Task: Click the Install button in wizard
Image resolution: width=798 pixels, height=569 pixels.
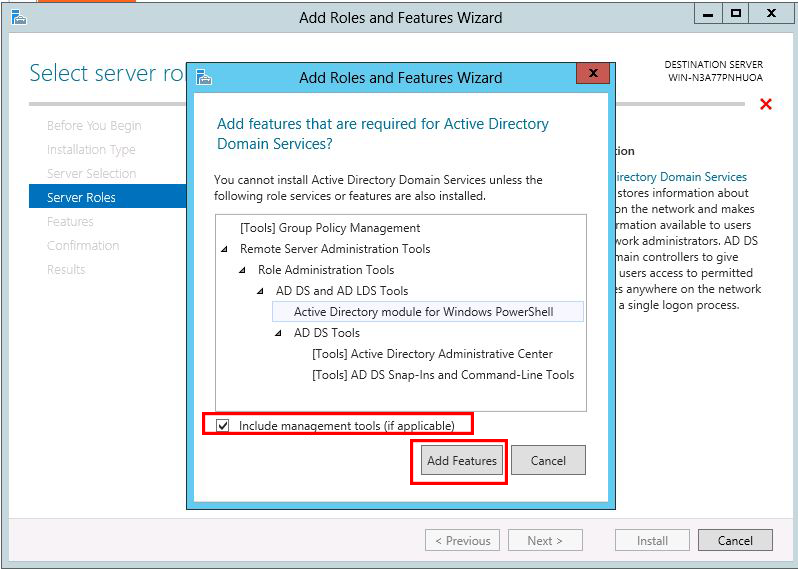Action: [652, 540]
